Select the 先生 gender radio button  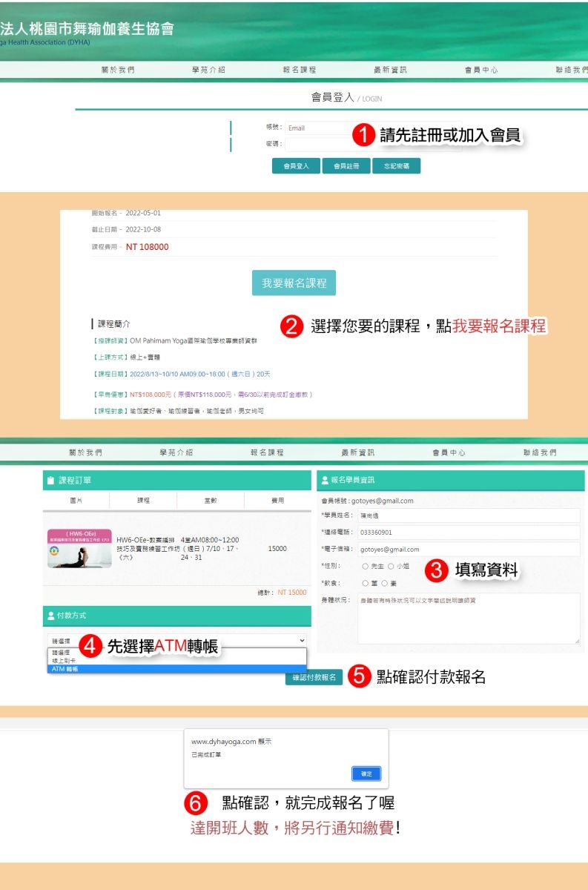pos(366,566)
